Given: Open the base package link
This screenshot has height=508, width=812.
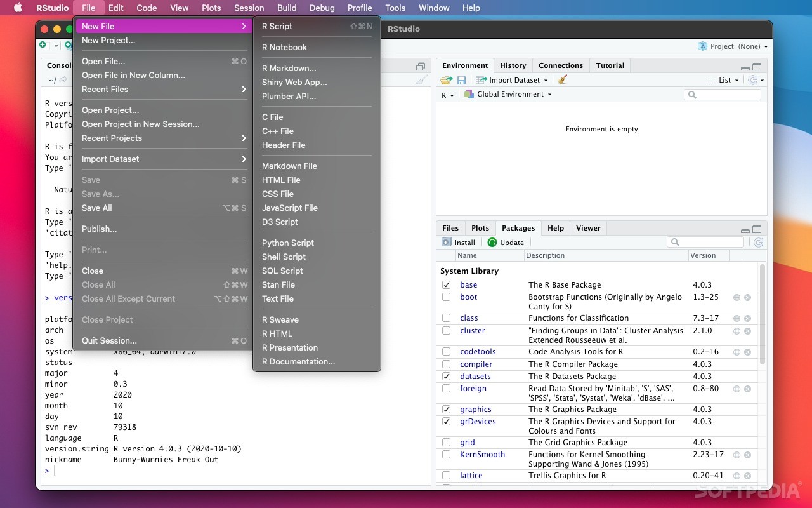Looking at the screenshot, I should coord(469,285).
